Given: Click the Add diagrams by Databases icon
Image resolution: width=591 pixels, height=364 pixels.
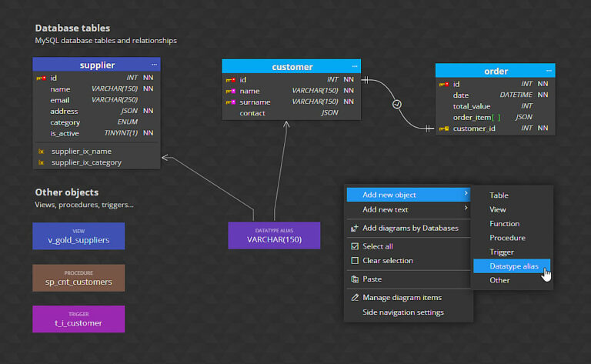Looking at the screenshot, I should click(x=354, y=228).
